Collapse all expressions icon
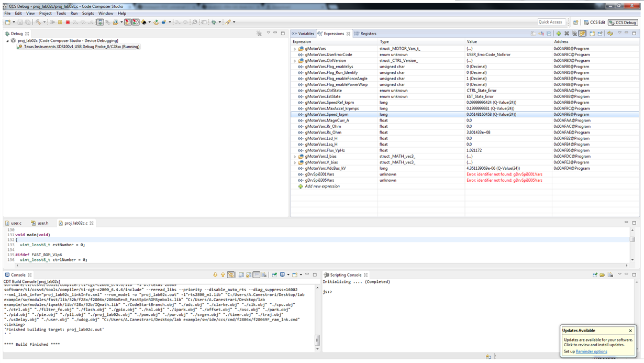 pyautogui.click(x=549, y=34)
